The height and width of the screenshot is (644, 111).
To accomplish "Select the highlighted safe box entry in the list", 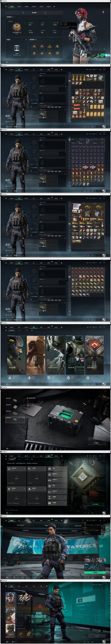I will (x=15, y=420).
